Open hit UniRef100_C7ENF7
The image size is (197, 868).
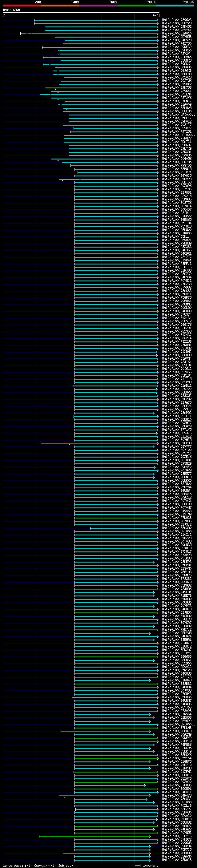[x=176, y=101]
